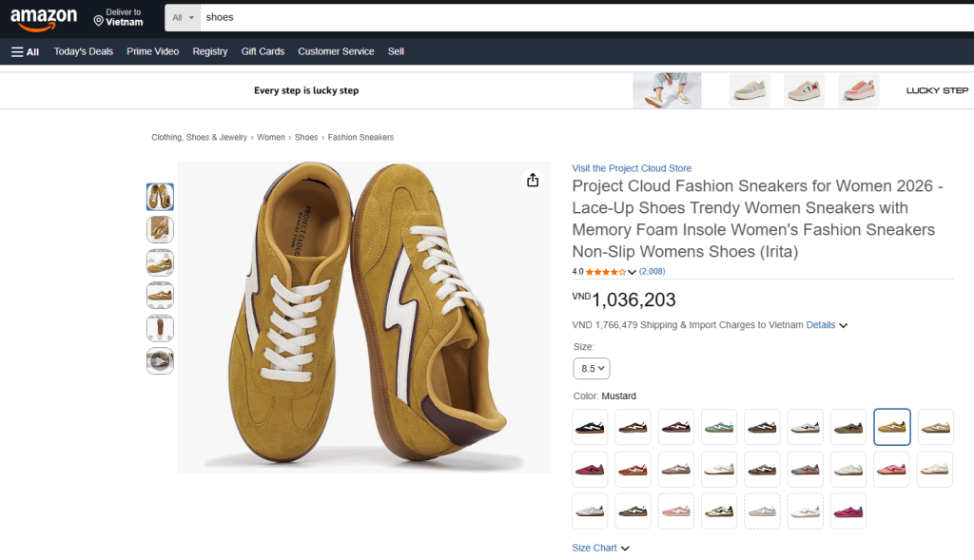Click the Deliver to Vietnam location icon
Image resolution: width=974 pixels, height=560 pixels.
[98, 19]
